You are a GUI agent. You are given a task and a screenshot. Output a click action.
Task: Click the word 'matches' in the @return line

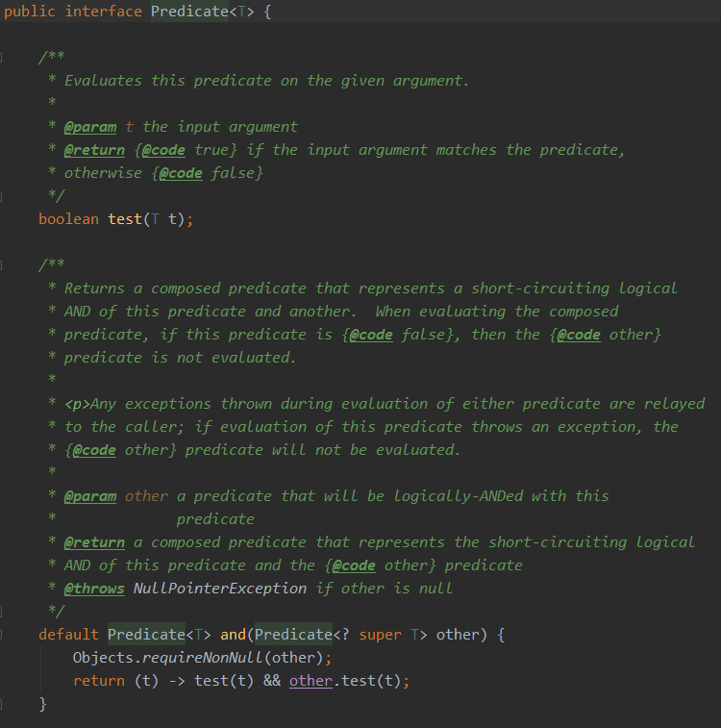466,150
